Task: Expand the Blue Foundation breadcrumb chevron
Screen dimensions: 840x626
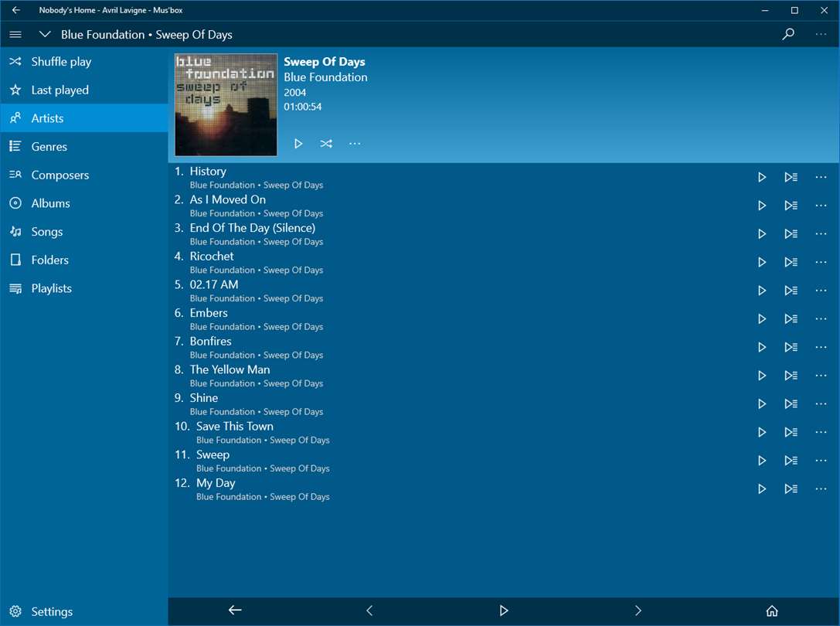Action: click(45, 34)
